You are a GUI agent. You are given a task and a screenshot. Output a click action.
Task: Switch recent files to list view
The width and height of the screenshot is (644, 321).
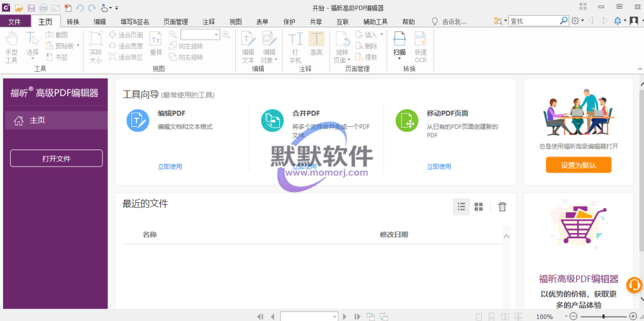pyautogui.click(x=461, y=207)
